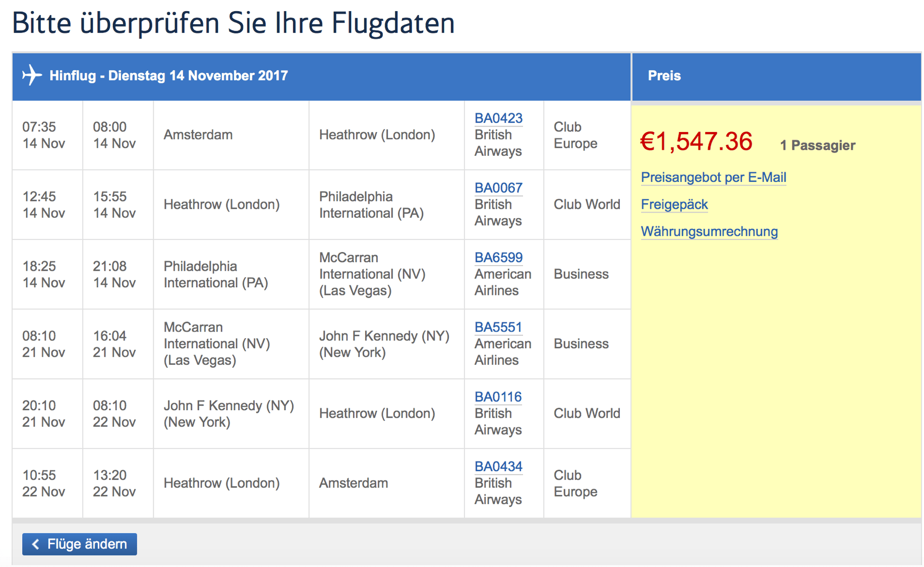Click Amsterdam origin in BA0423 row
924x567 pixels.
pos(198,135)
